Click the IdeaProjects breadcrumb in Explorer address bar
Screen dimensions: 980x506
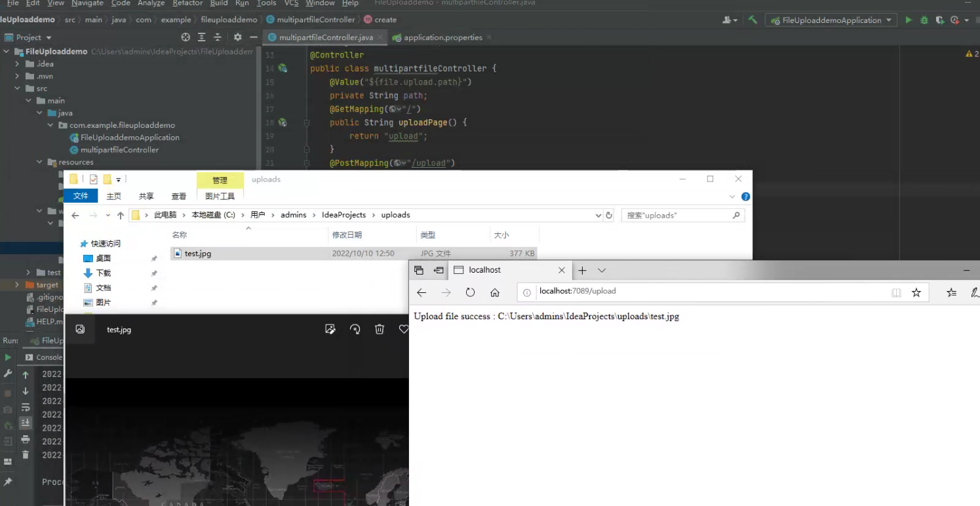click(x=343, y=215)
